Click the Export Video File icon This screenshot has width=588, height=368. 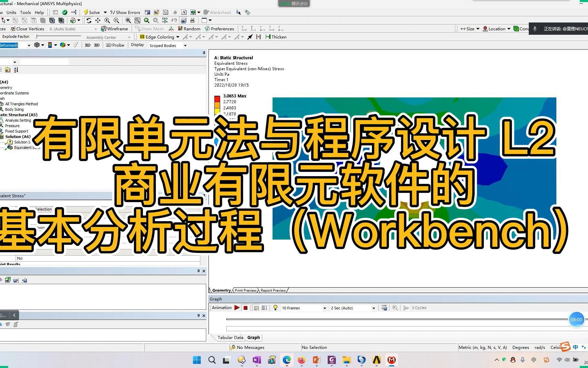pyautogui.click(x=384, y=308)
